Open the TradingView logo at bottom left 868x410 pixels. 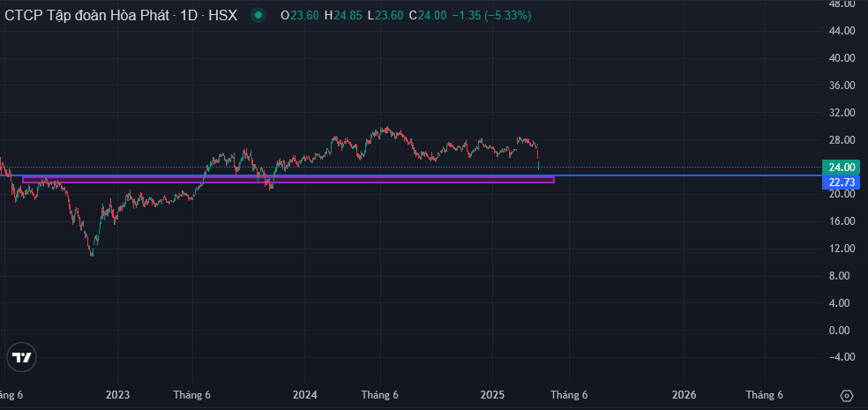(x=22, y=357)
